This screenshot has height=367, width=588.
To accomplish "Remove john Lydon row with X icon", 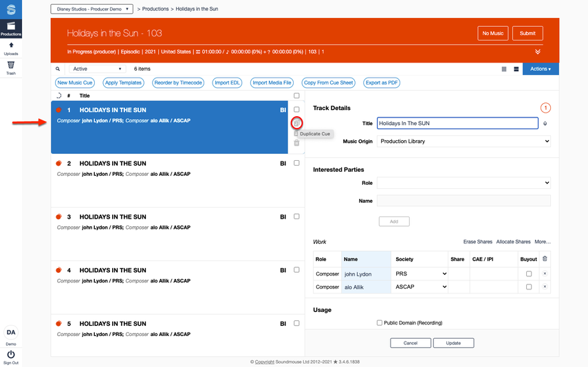I will coord(545,274).
